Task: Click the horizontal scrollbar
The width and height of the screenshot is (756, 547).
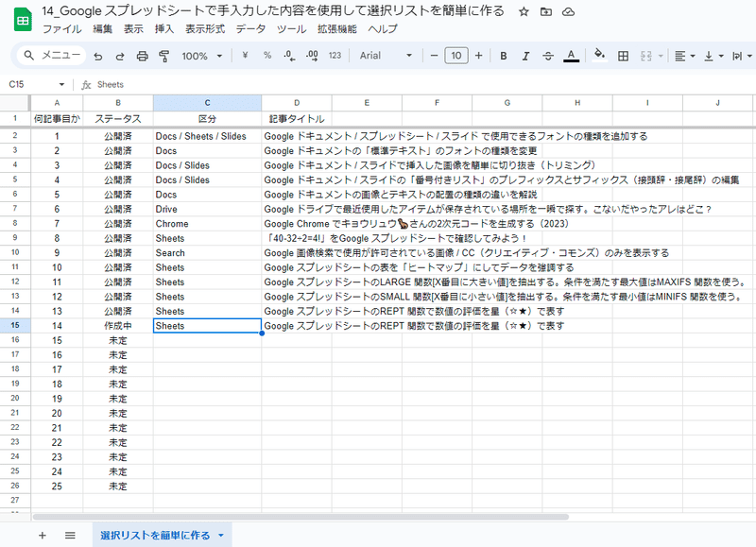Action: [301, 517]
